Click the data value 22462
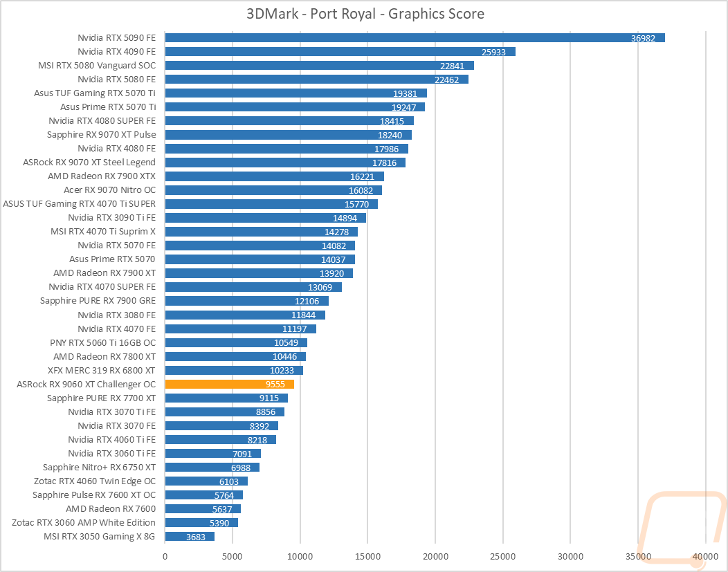728x572 pixels. (x=446, y=80)
